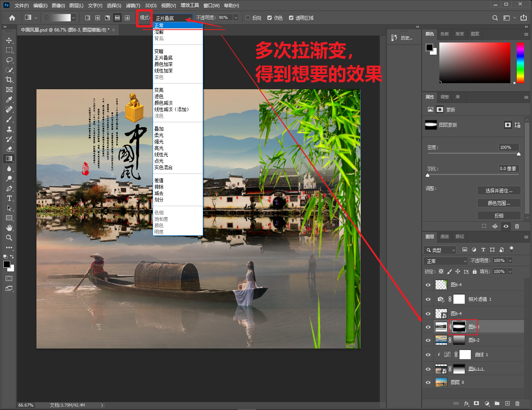This screenshot has width=532, height=410.
Task: Toggle the Transparency (透明区域) checkbox
Action: (x=291, y=18)
